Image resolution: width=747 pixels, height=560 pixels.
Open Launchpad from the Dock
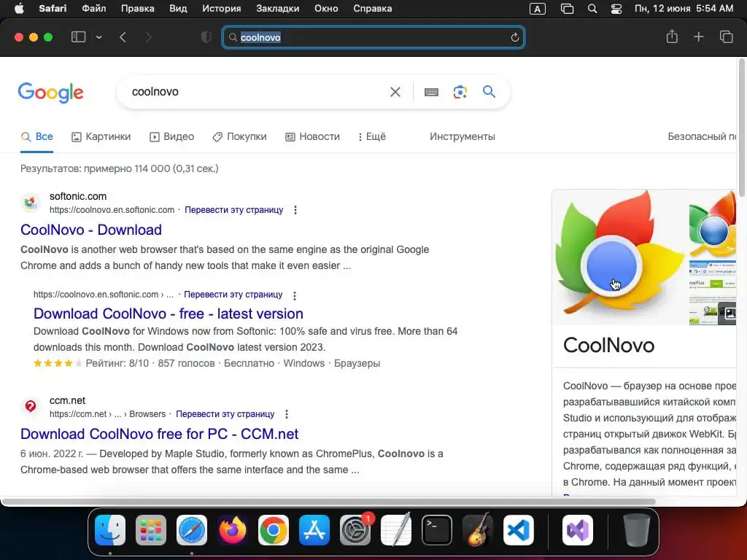[x=151, y=530]
